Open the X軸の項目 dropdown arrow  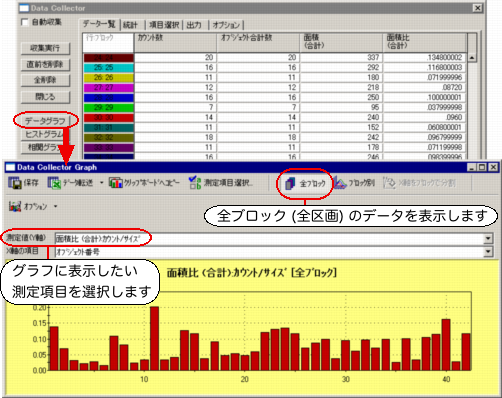488,252
